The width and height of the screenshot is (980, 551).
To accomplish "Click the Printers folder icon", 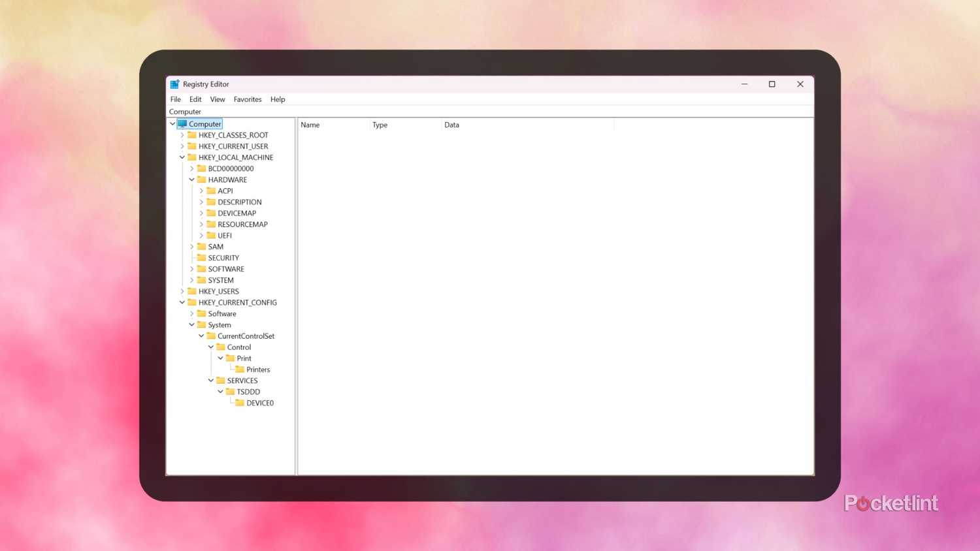I will pyautogui.click(x=239, y=369).
